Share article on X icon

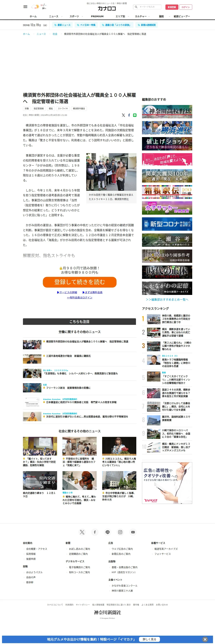point(123,115)
